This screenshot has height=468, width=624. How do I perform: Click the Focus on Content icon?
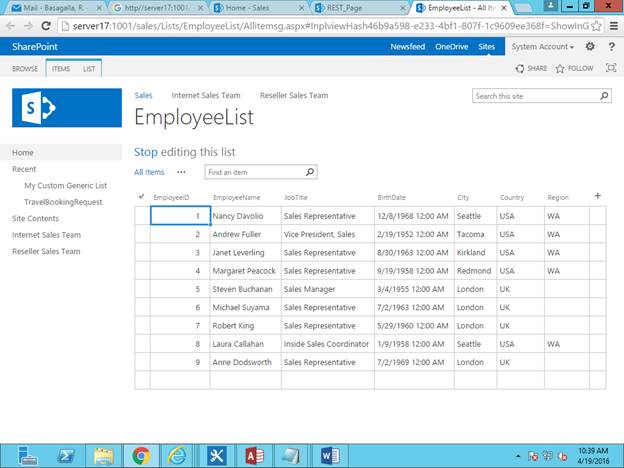click(611, 68)
